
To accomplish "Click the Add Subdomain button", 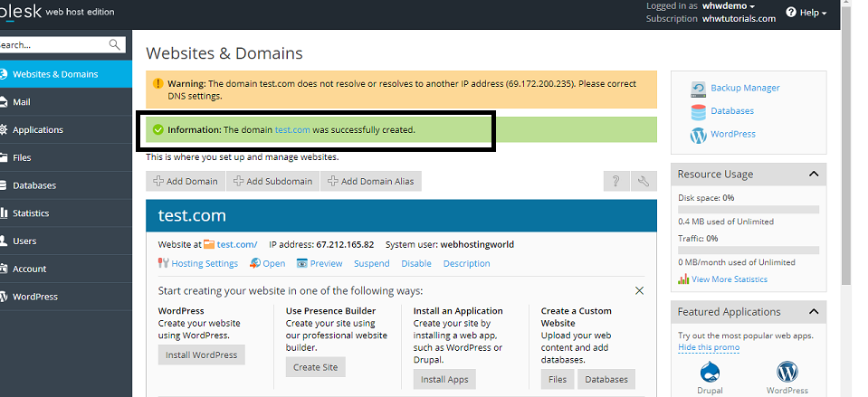I will point(272,181).
